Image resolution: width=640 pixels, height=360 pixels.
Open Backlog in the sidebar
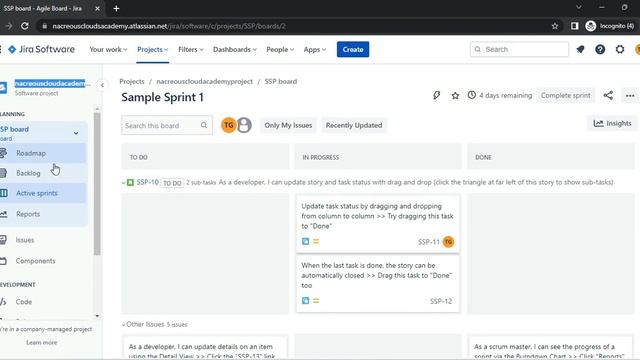43,173
